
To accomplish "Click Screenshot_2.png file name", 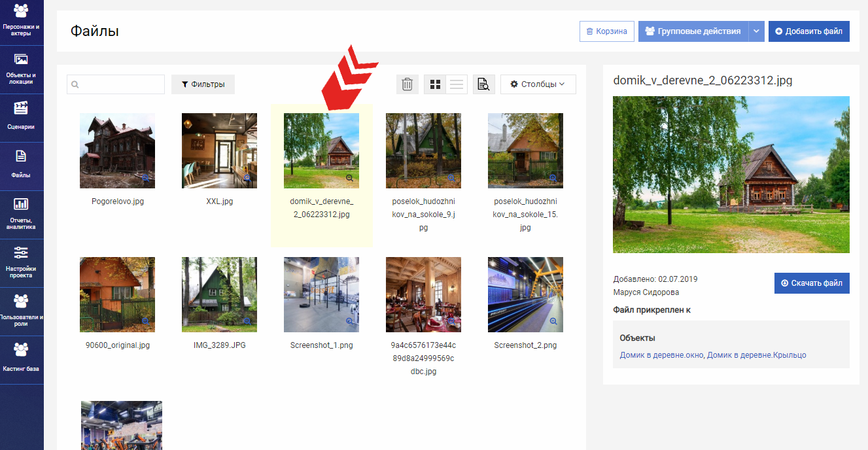I will pos(525,345).
